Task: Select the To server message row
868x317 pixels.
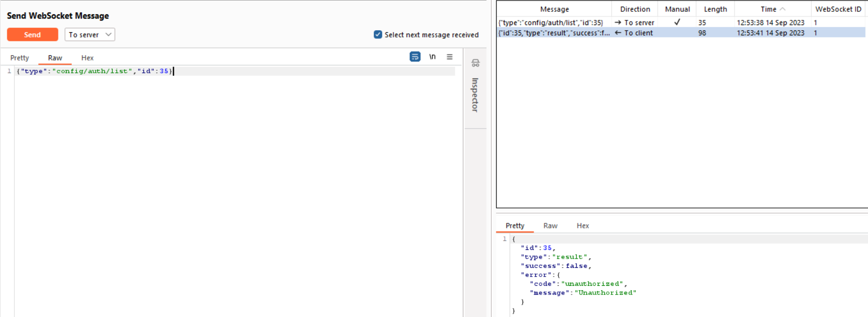Action: [553, 23]
